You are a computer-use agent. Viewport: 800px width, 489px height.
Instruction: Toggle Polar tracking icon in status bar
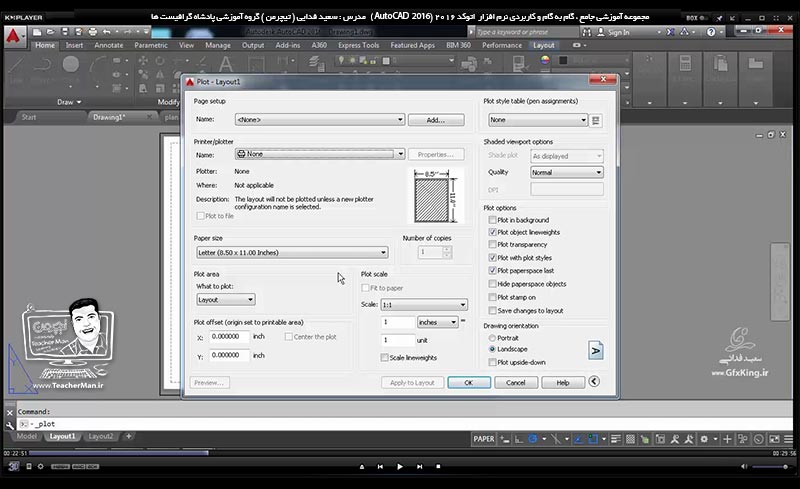coord(533,439)
